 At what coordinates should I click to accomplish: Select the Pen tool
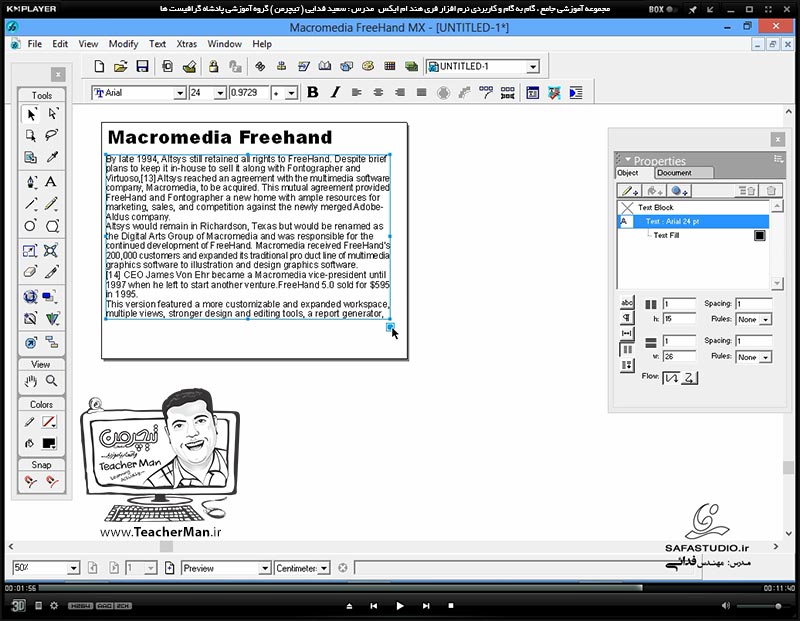pos(31,182)
